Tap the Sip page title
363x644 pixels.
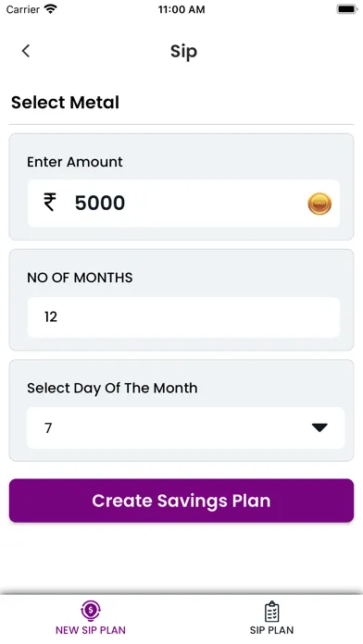pyautogui.click(x=183, y=52)
